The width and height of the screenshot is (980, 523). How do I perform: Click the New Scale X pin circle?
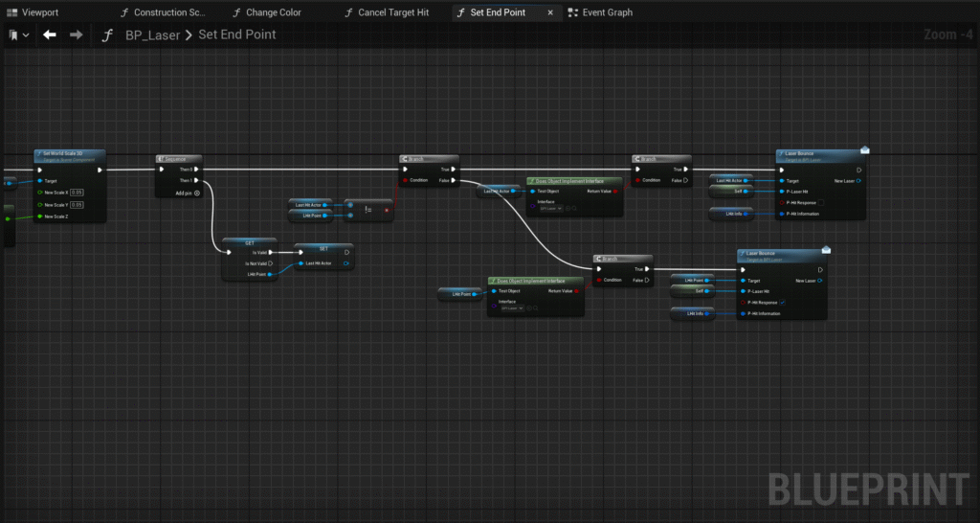pyautogui.click(x=40, y=193)
